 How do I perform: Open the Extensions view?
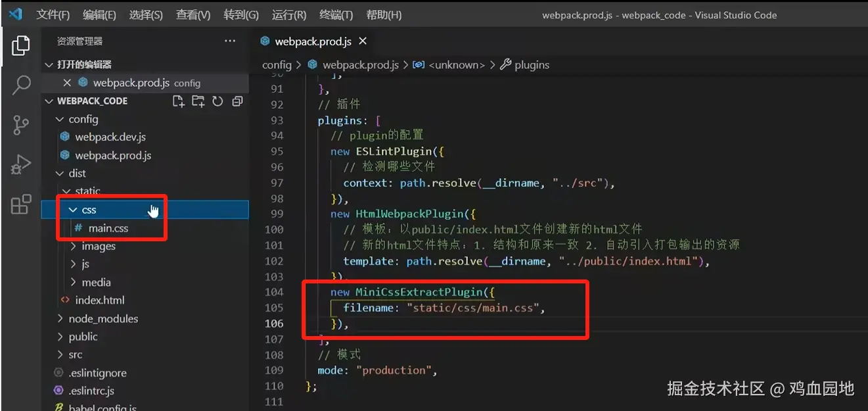pos(21,204)
